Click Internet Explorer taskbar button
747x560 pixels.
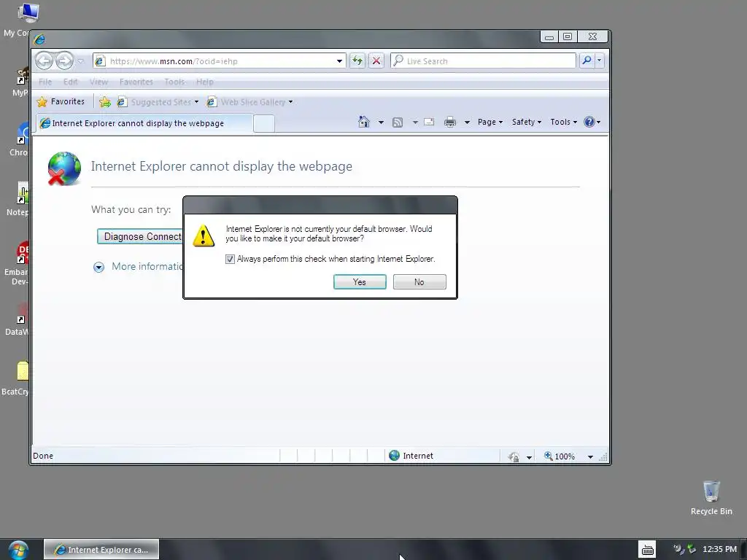click(101, 550)
